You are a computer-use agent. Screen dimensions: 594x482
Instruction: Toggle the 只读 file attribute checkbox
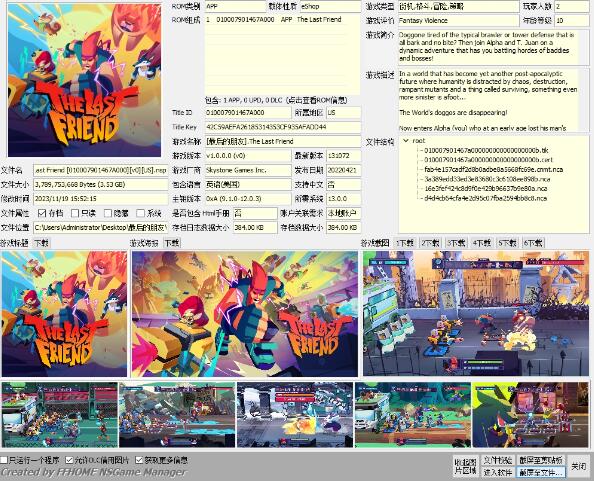click(75, 213)
